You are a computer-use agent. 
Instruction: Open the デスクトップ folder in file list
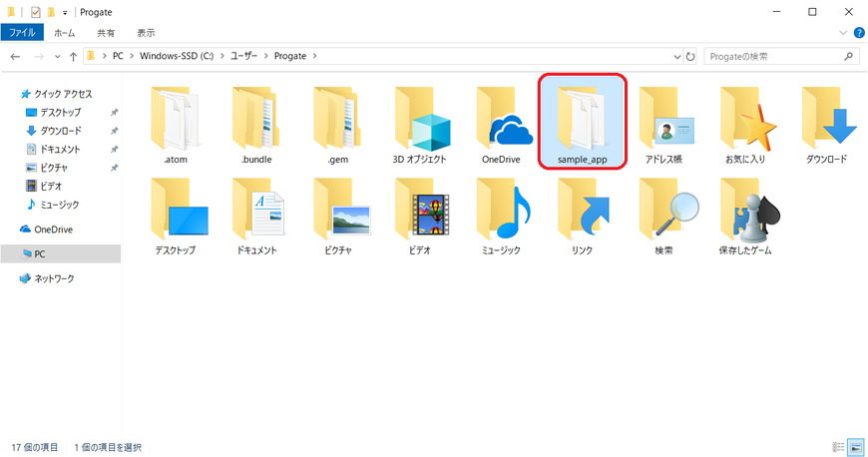[175, 217]
